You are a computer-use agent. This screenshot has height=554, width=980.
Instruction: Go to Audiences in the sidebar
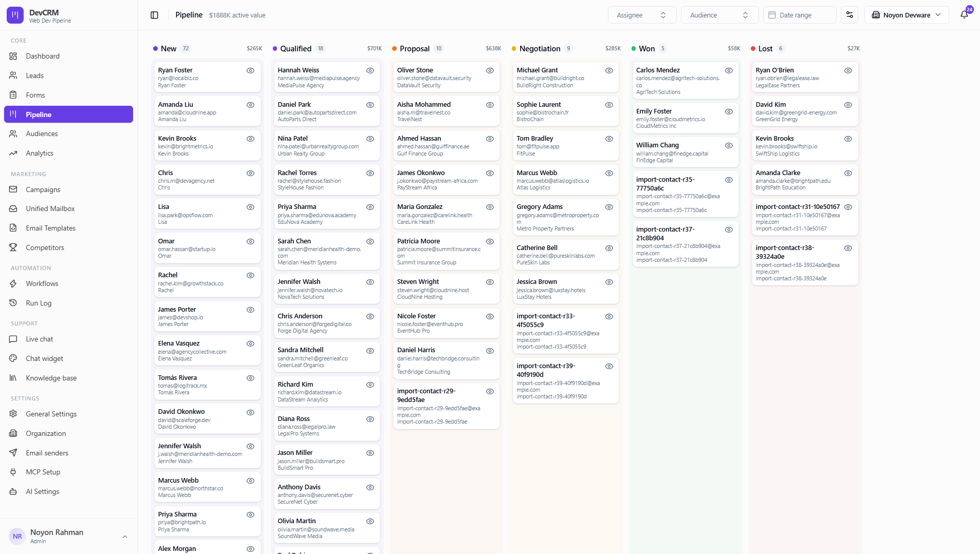68,133
